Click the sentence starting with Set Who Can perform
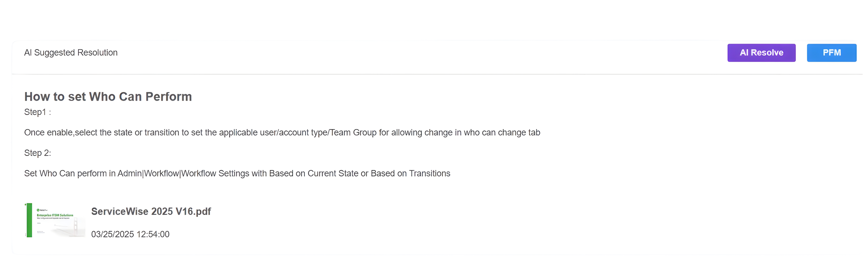Image resolution: width=868 pixels, height=267 pixels. [237, 174]
